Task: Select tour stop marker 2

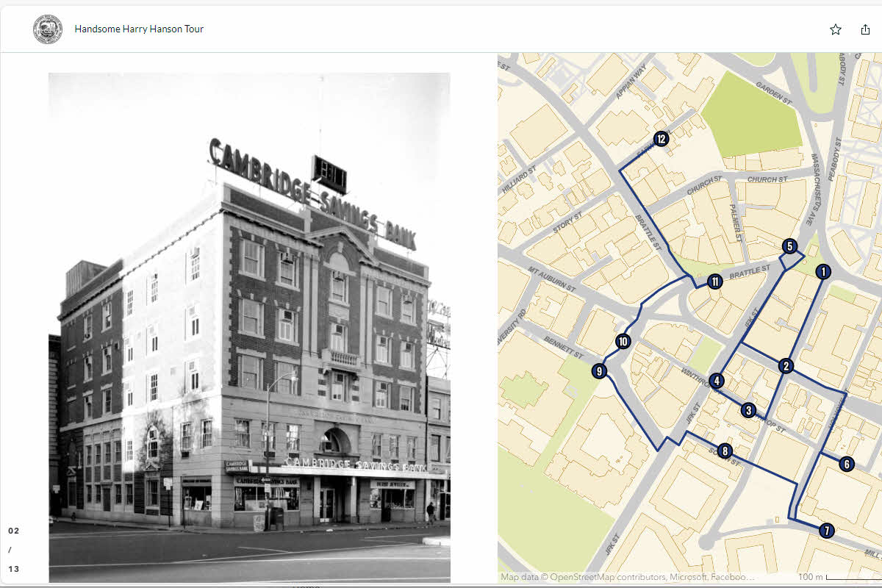Action: click(x=786, y=366)
